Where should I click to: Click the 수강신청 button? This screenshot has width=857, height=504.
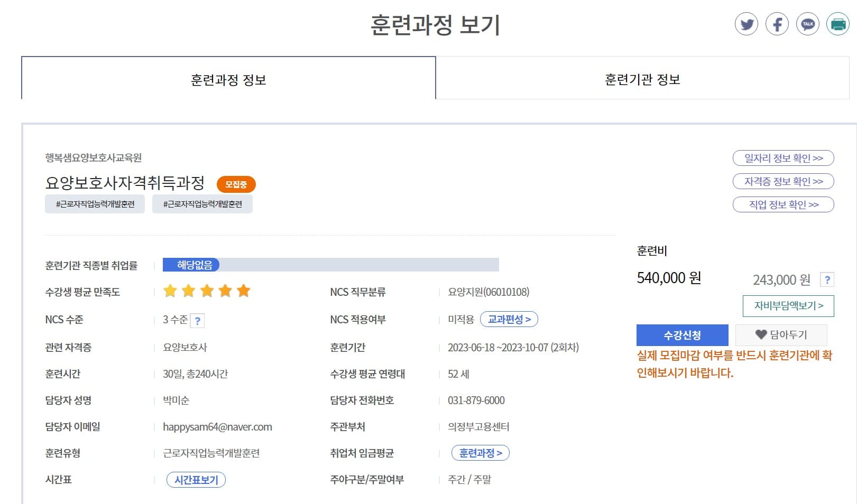[x=683, y=334]
